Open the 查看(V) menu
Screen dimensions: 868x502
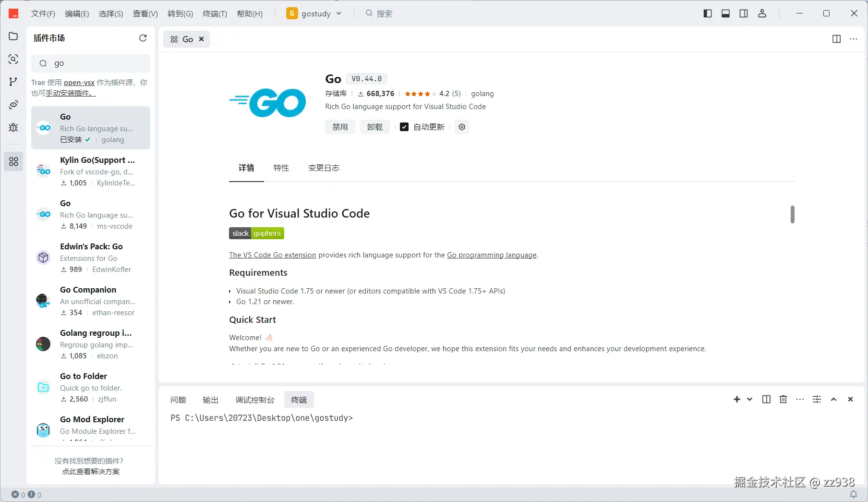coord(145,13)
